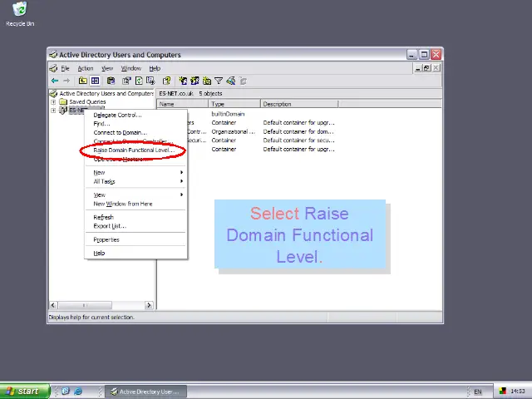
Task: Click 'Default container for secu...' description
Action: [298, 140]
